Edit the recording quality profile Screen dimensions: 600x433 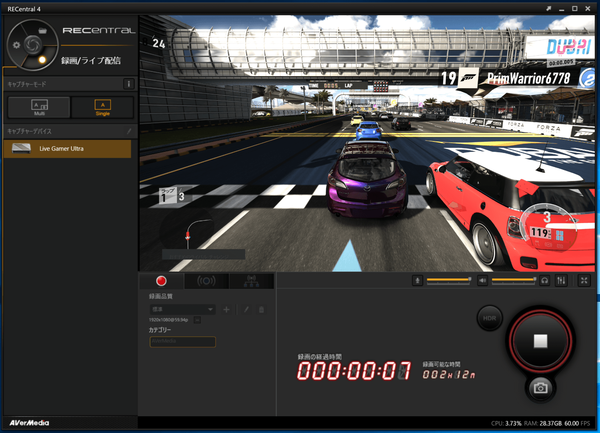pyautogui.click(x=246, y=309)
